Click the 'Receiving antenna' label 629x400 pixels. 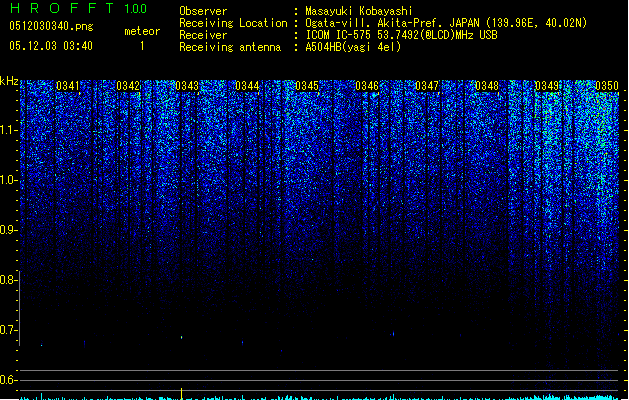(230, 47)
